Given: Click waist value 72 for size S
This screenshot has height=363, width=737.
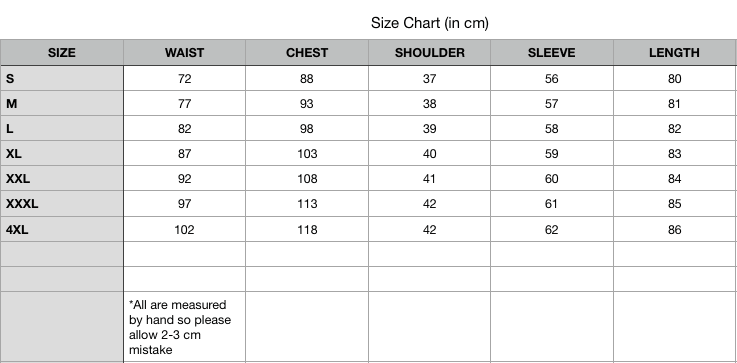Looking at the screenshot, I should [184, 79].
